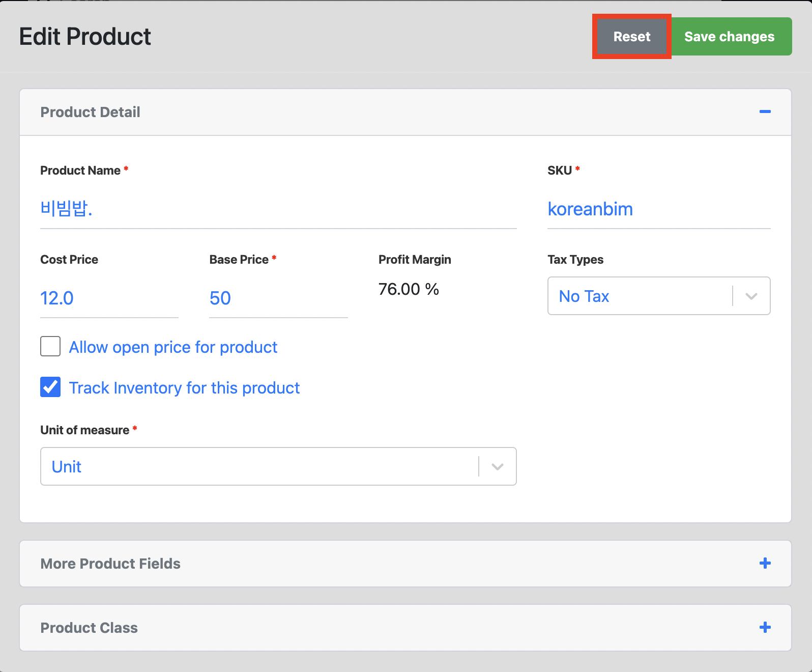Click the Cost Price field showing 12.0
The image size is (812, 672).
pyautogui.click(x=109, y=298)
